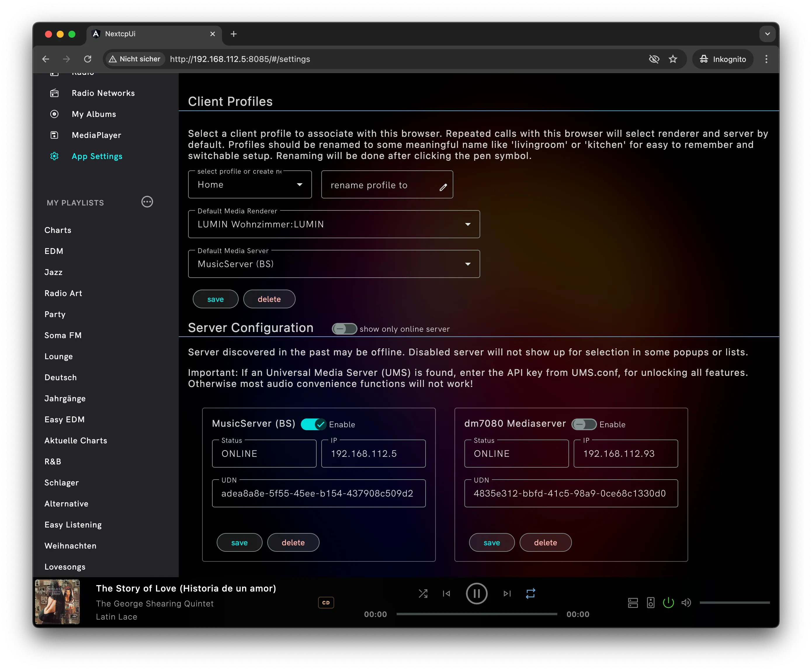The image size is (812, 671).
Task: Go back in browser history
Action: click(x=46, y=59)
